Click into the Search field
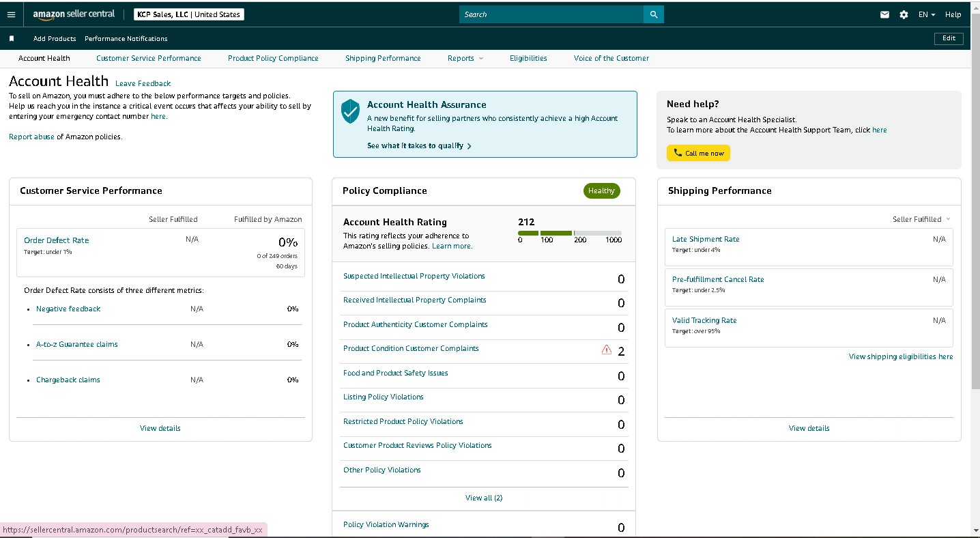 [x=551, y=14]
